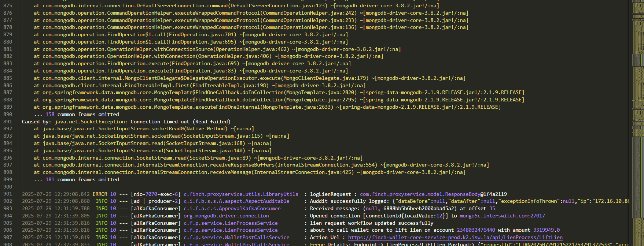644x246 pixels.
Task: Click '158 common frames omitted' text
Action: [82, 114]
